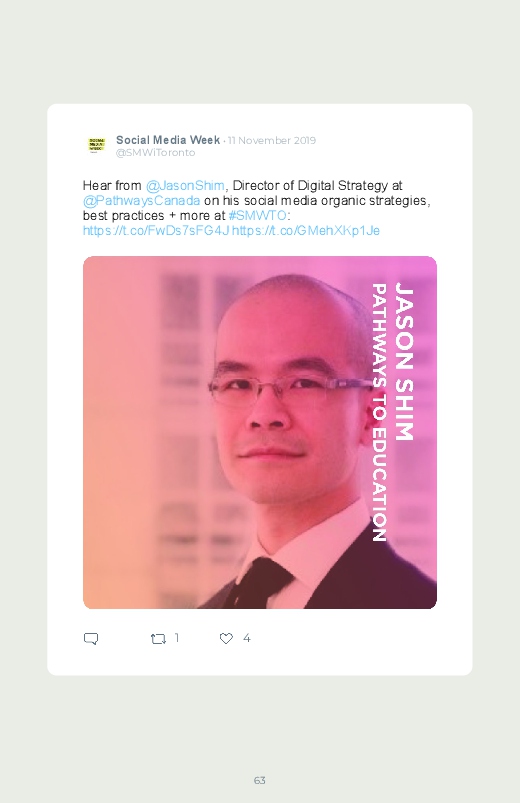
Task: Open the #SMWTO hashtag
Action: click(258, 215)
